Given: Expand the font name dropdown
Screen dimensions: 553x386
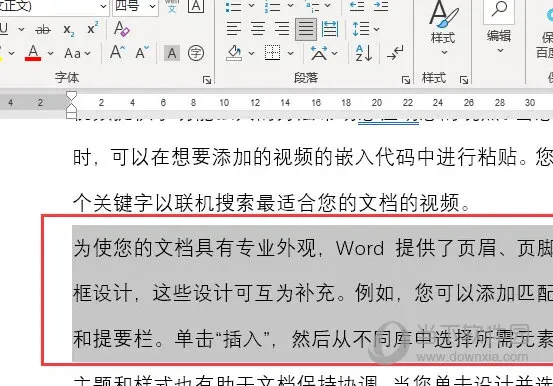Looking at the screenshot, I should point(103,6).
